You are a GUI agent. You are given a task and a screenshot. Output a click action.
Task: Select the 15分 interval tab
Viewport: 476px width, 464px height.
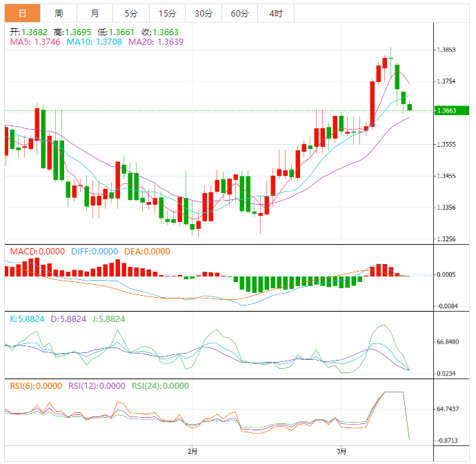166,13
